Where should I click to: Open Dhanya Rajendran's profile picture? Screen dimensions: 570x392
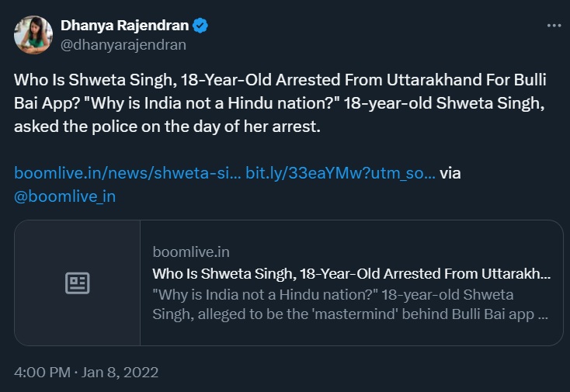point(32,35)
